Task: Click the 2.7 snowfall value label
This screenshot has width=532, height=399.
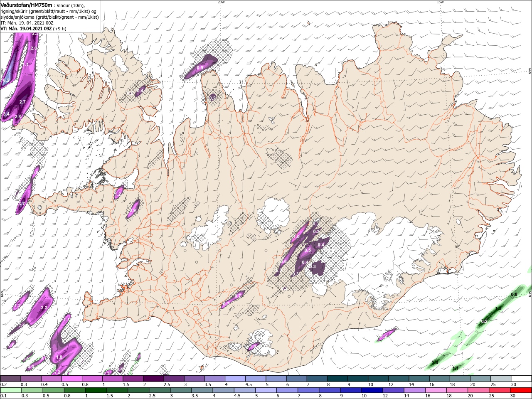Action: click(23, 102)
